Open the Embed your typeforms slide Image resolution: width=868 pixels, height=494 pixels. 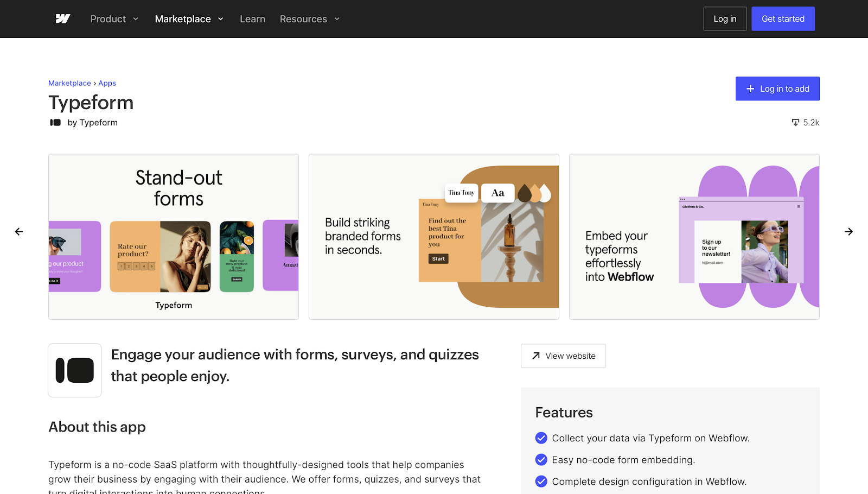point(694,237)
